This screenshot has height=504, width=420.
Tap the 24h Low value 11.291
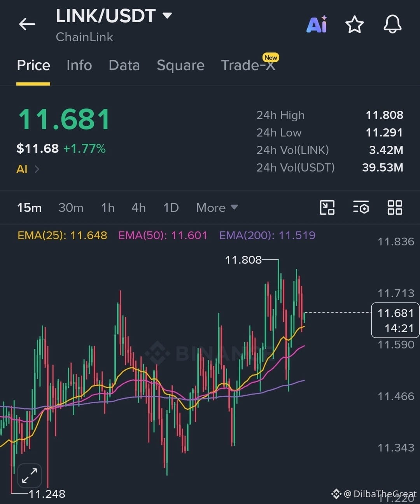384,133
